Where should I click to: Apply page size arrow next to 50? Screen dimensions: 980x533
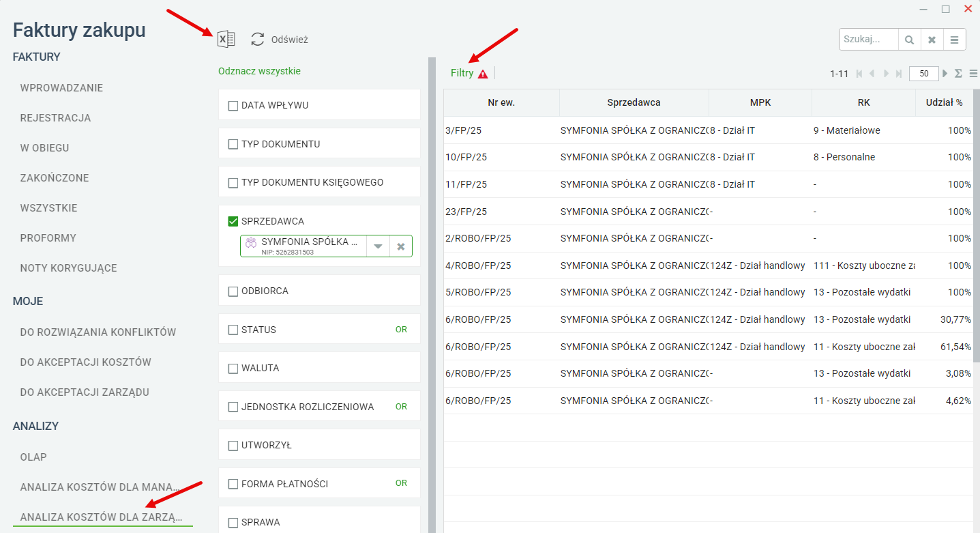[945, 74]
